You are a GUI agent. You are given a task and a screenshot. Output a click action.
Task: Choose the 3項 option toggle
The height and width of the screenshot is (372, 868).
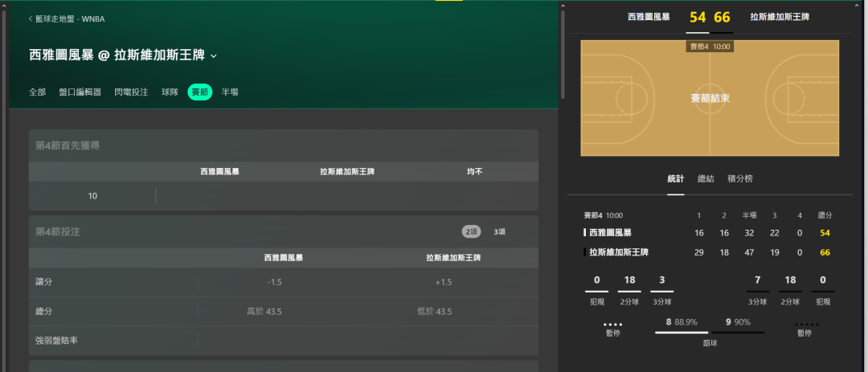click(x=499, y=232)
